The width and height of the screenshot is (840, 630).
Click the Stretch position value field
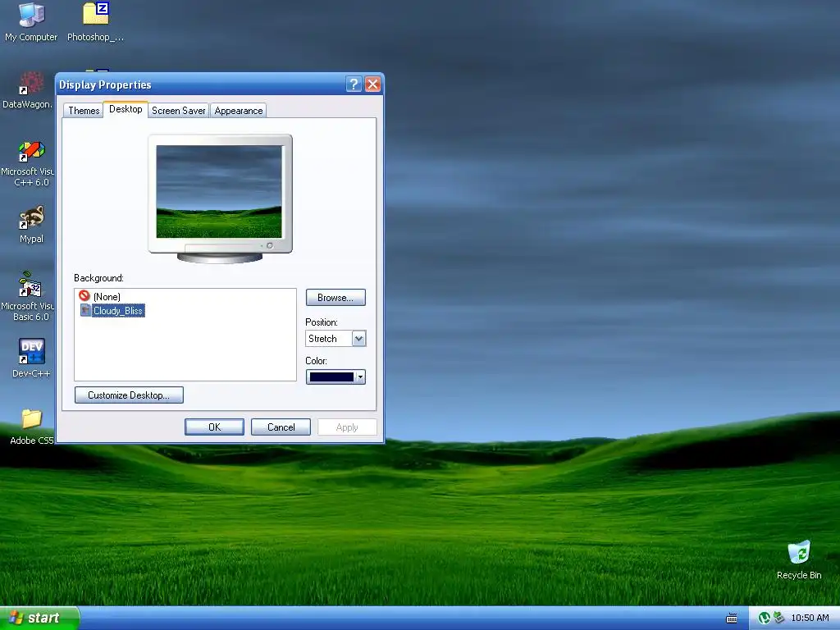pos(329,339)
